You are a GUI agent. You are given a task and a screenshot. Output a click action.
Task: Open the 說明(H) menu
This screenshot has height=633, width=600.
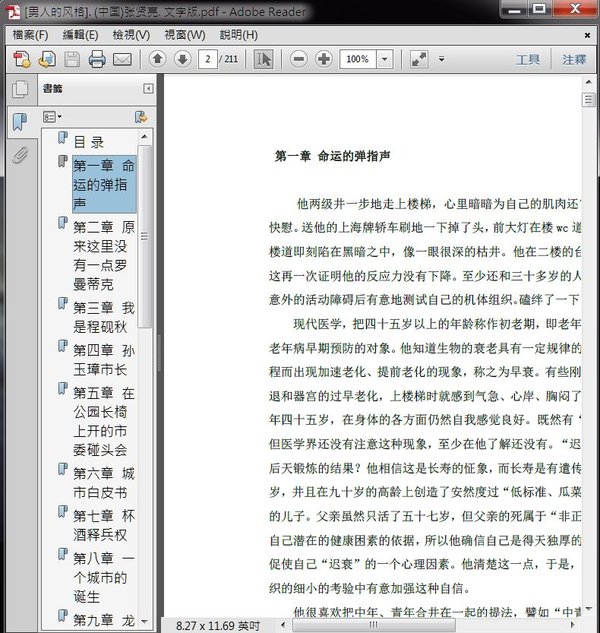239,35
